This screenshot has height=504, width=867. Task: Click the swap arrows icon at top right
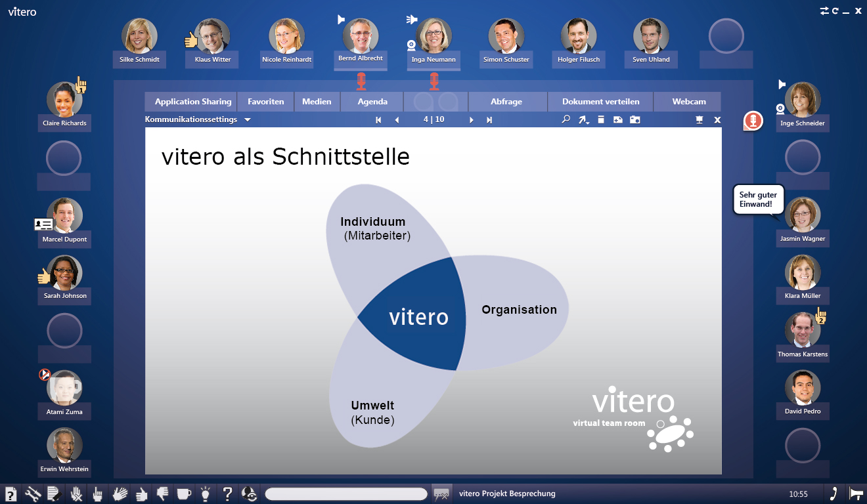click(824, 10)
